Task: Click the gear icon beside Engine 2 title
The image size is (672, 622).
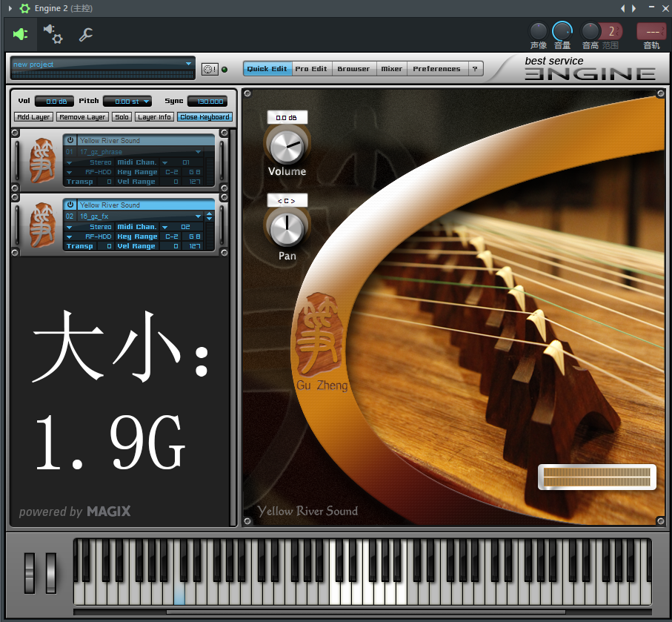Action: [x=25, y=8]
